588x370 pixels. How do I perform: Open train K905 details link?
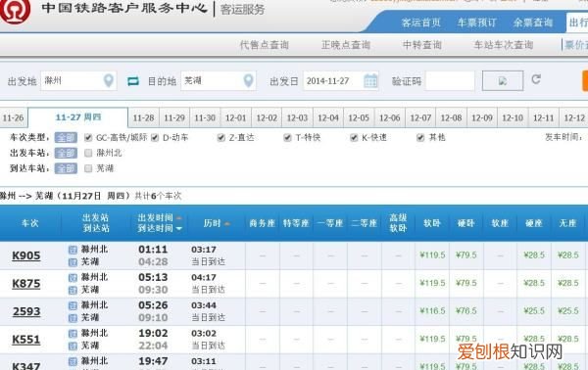(x=25, y=255)
